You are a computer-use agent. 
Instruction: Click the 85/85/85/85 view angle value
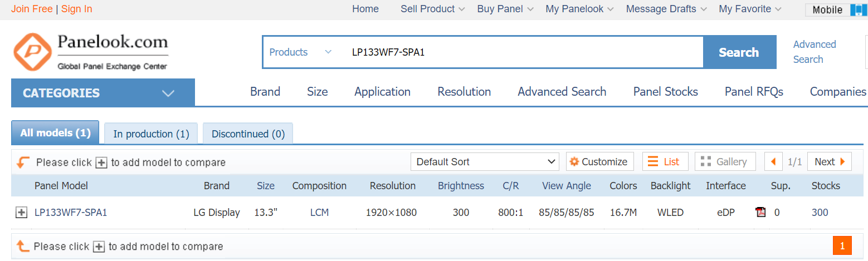(x=567, y=212)
